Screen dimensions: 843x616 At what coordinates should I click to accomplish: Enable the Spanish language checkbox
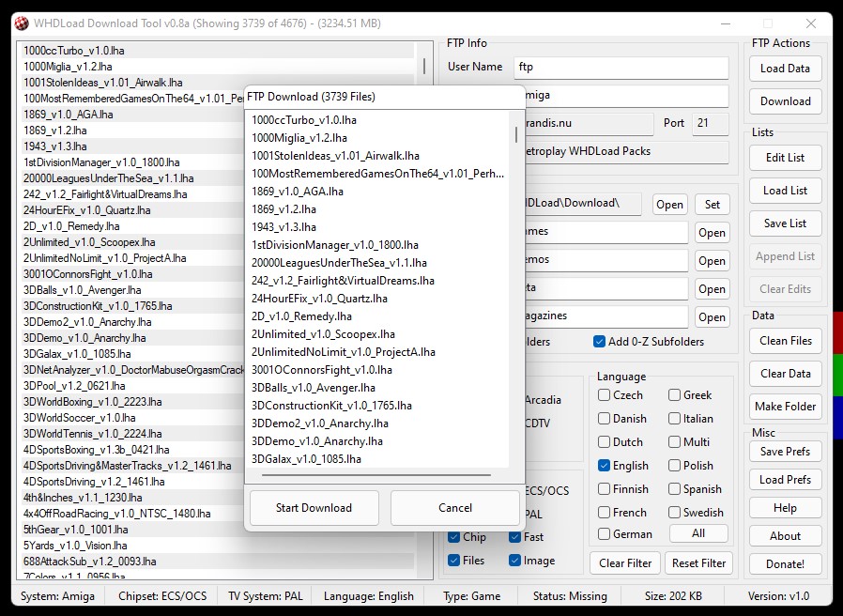click(x=674, y=489)
